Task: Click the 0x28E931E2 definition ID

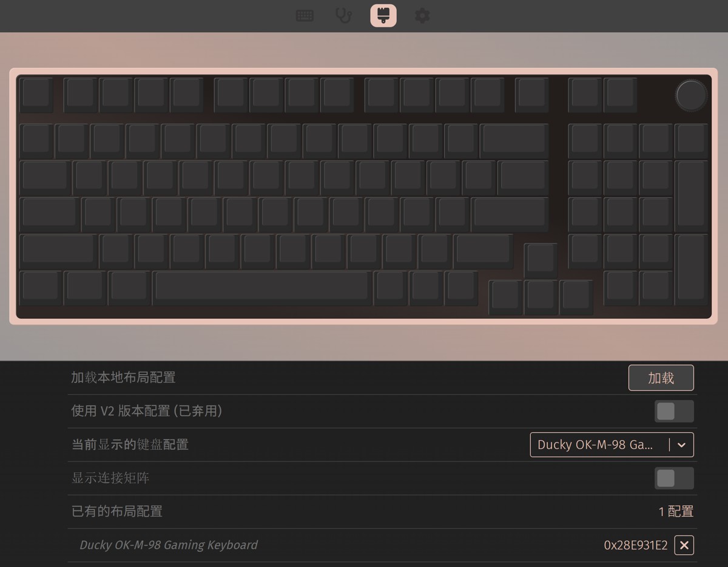Action: [636, 545]
